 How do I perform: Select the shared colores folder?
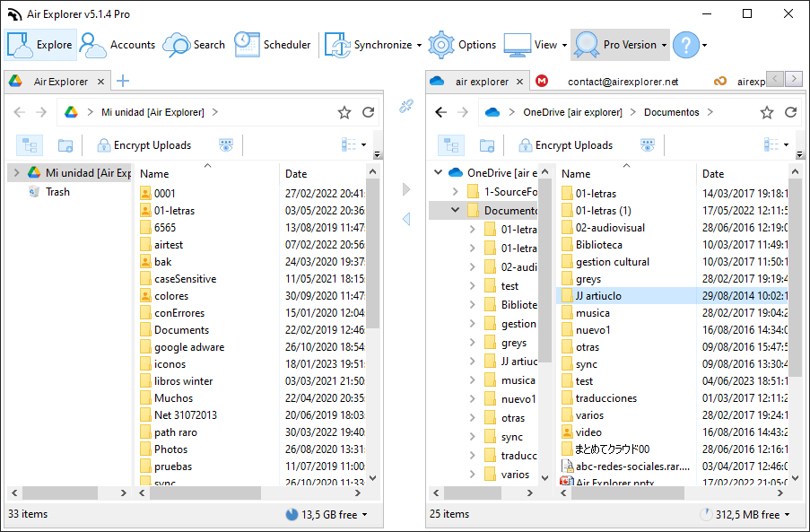point(171,296)
